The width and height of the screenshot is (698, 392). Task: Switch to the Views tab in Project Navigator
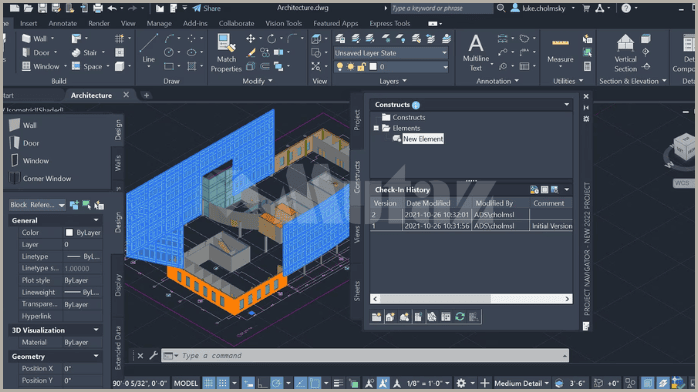click(357, 234)
